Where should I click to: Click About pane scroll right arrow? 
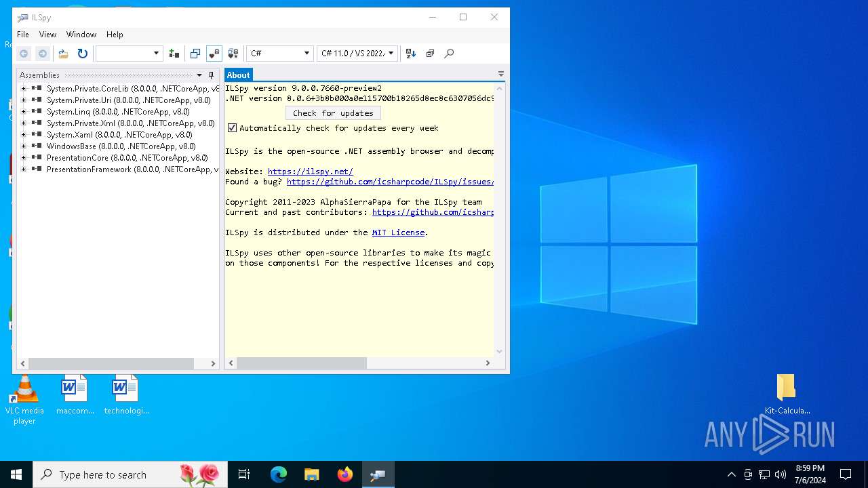(x=488, y=363)
